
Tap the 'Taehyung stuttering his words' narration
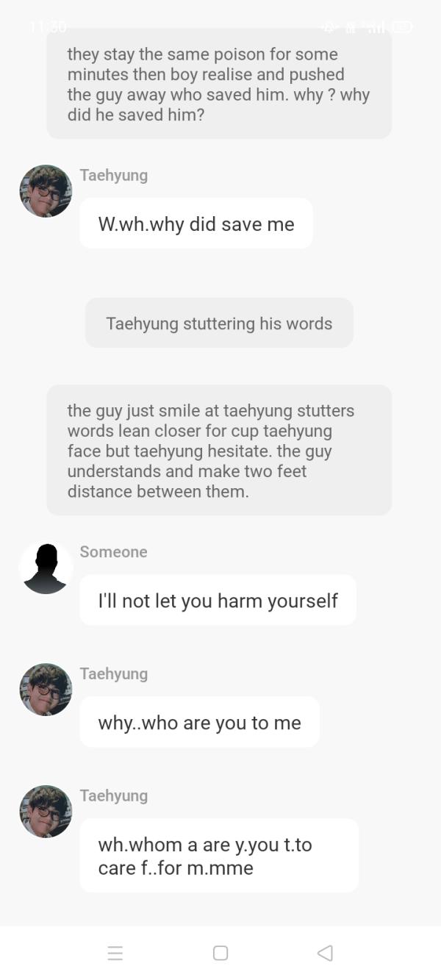(x=219, y=323)
